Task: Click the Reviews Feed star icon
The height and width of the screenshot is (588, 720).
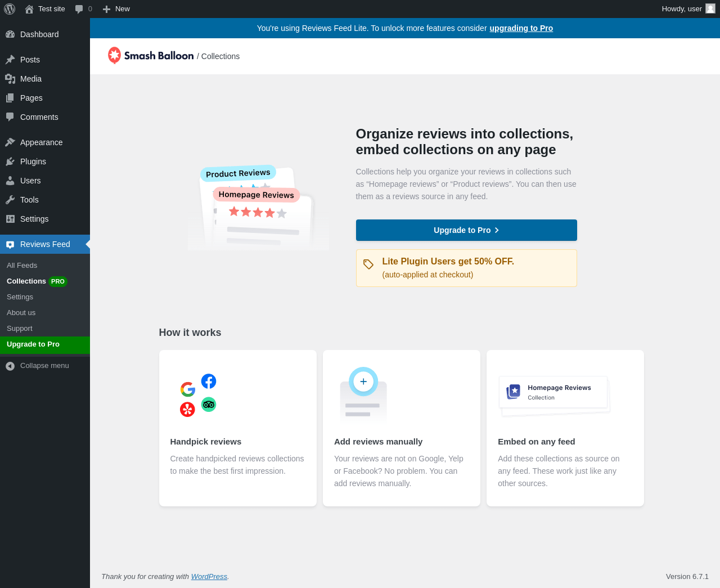Action: tap(10, 244)
